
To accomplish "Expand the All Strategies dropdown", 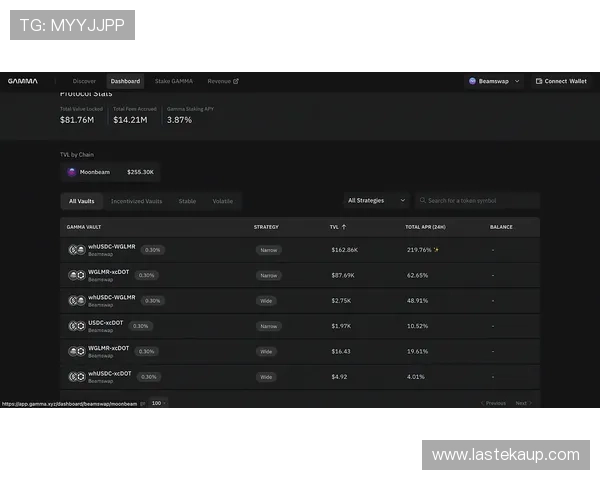I will (375, 201).
